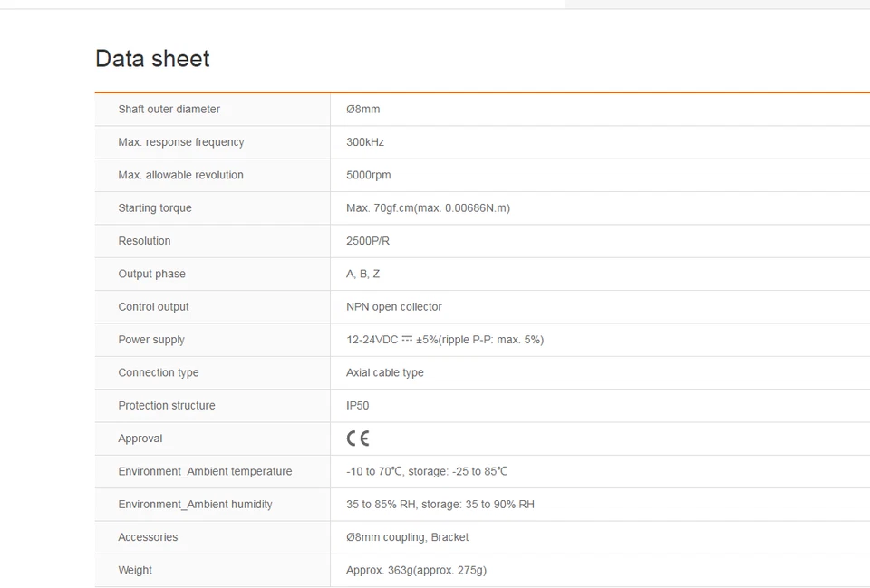Select the Axial cable type value
The height and width of the screenshot is (588, 870).
tap(384, 372)
